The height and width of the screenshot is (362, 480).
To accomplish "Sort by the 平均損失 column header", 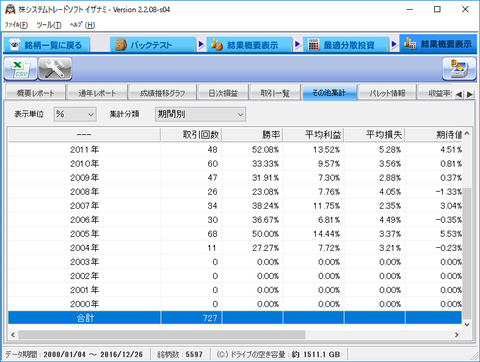I will click(x=374, y=135).
